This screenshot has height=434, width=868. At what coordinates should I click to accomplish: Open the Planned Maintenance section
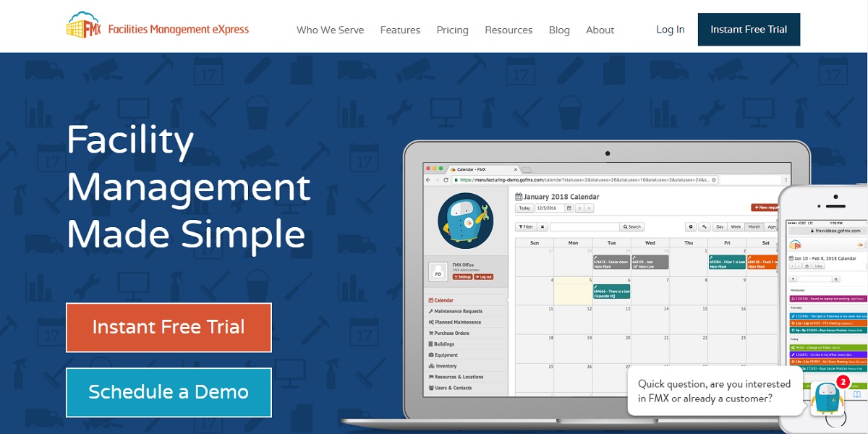pyautogui.click(x=456, y=322)
